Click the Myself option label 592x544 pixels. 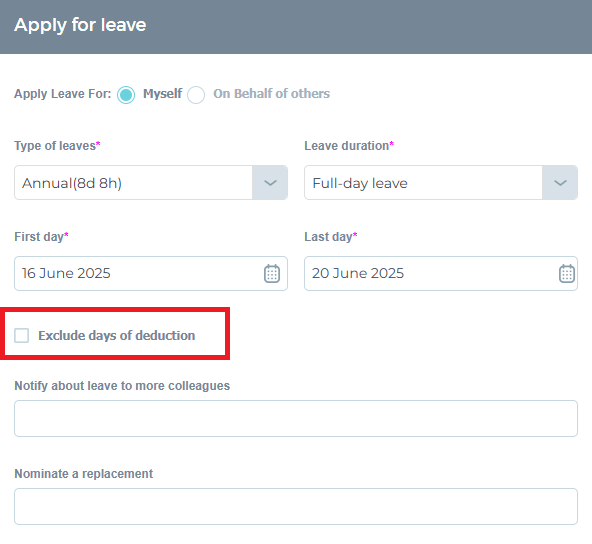[162, 94]
